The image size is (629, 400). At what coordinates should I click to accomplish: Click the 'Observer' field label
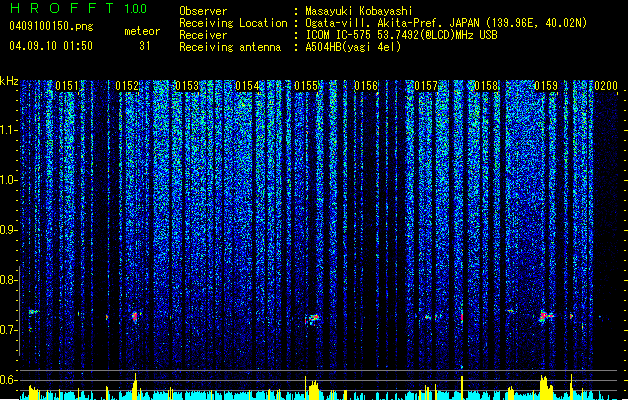coord(203,11)
